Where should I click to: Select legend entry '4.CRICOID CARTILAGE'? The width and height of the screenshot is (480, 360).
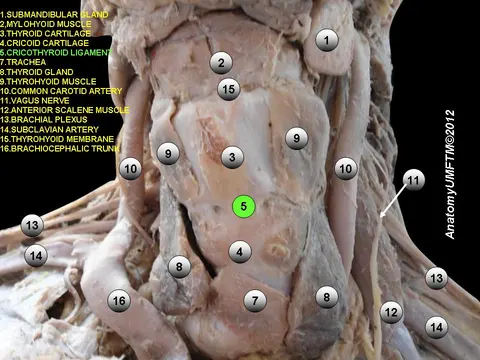point(45,43)
